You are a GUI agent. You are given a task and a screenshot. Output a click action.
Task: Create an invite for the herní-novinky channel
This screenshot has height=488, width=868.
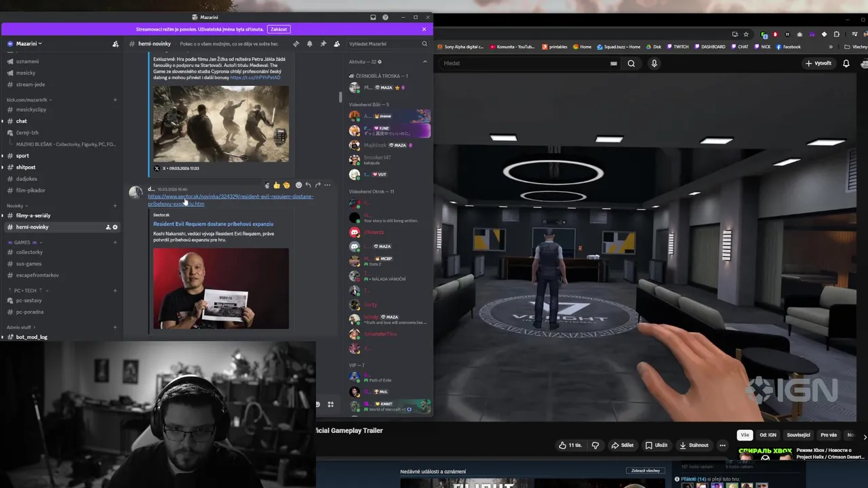click(108, 227)
